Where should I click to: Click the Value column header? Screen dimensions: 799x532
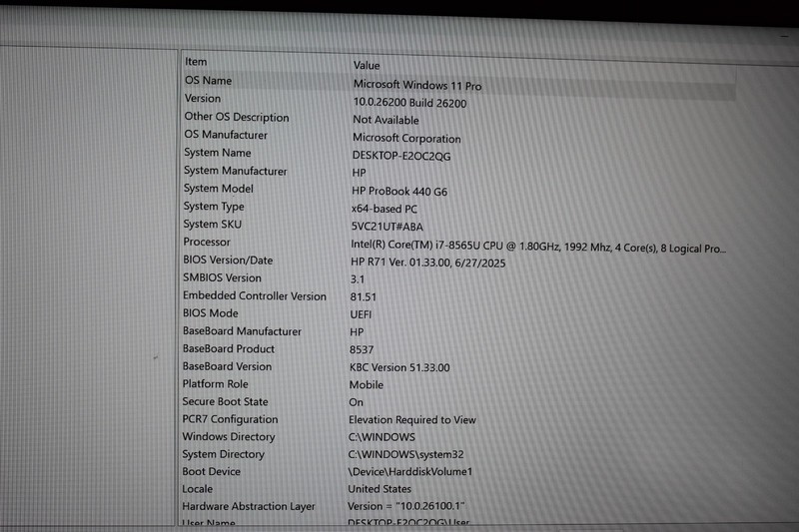coord(367,65)
